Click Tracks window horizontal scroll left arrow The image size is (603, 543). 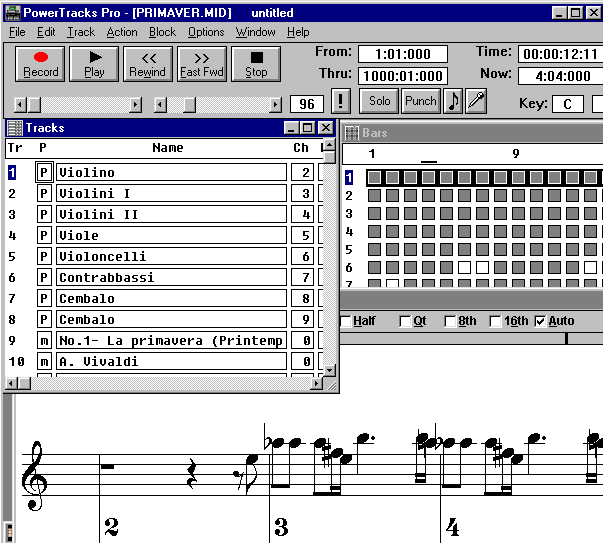point(12,383)
